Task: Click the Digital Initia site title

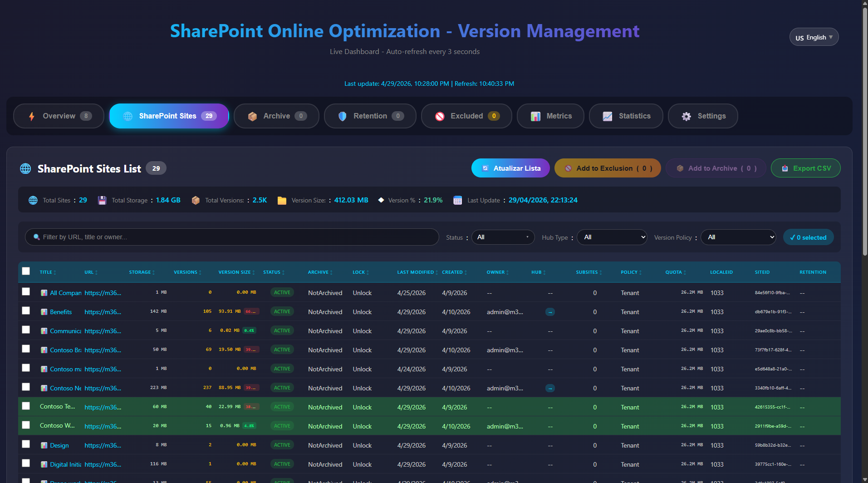Action: 65,464
